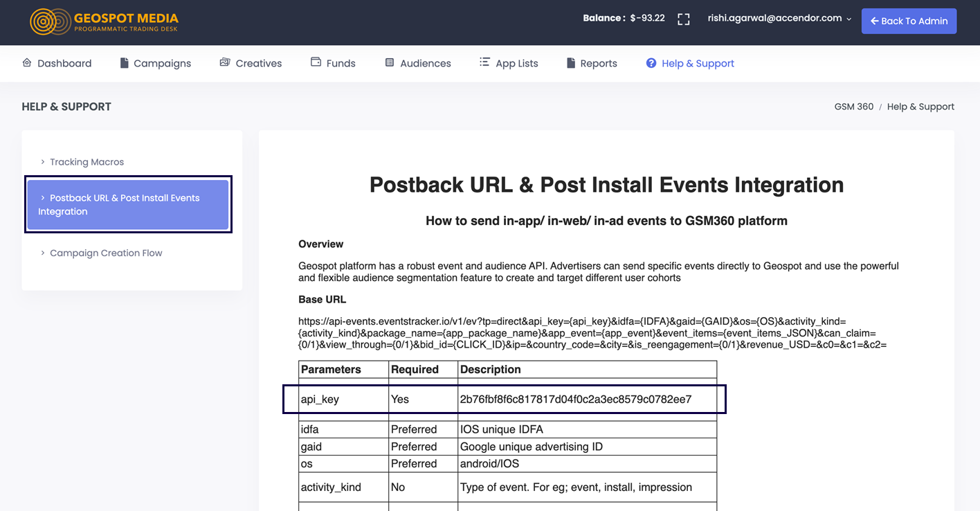Expand the Campaign Creation Flow section
This screenshot has height=511, width=980.
pyautogui.click(x=105, y=253)
